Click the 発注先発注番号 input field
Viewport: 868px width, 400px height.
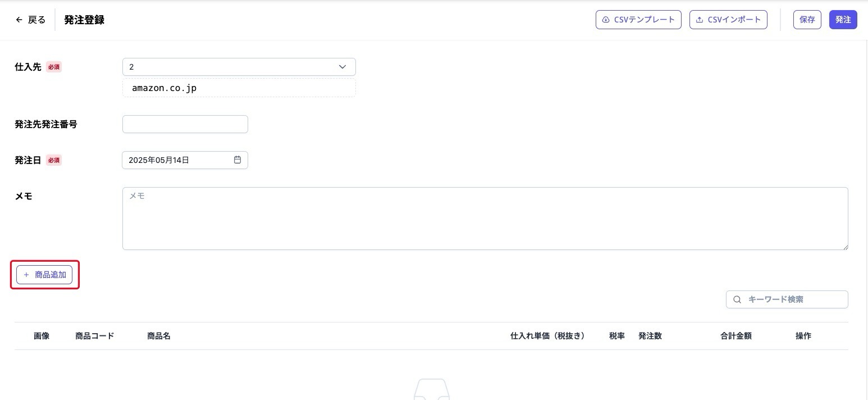click(185, 124)
